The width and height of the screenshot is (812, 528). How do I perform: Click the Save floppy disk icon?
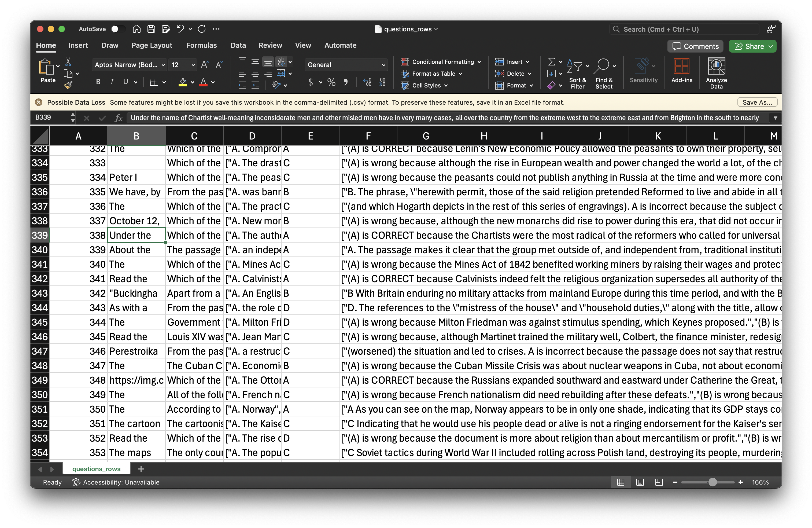coord(151,29)
